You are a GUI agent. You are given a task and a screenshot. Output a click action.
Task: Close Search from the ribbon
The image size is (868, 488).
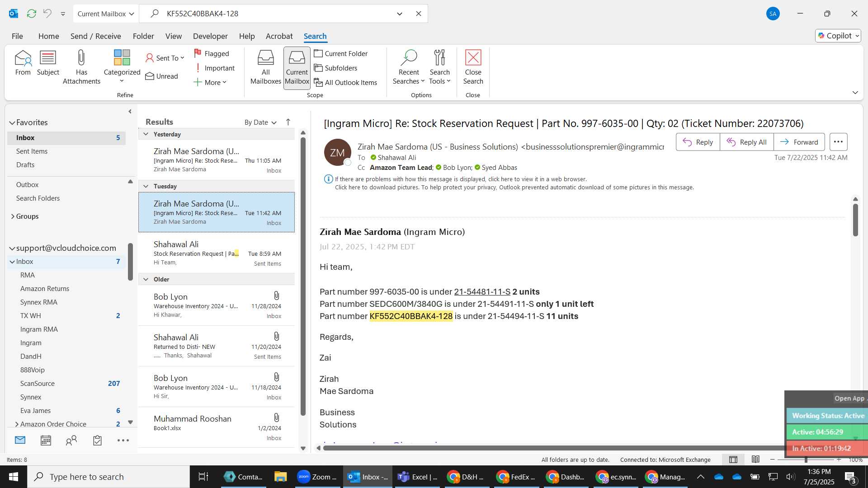point(473,67)
